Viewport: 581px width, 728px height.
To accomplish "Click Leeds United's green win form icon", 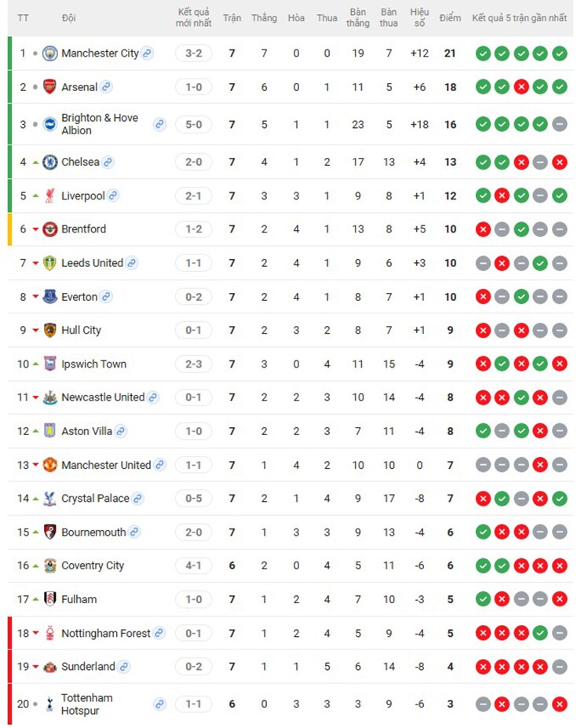I will [x=540, y=263].
